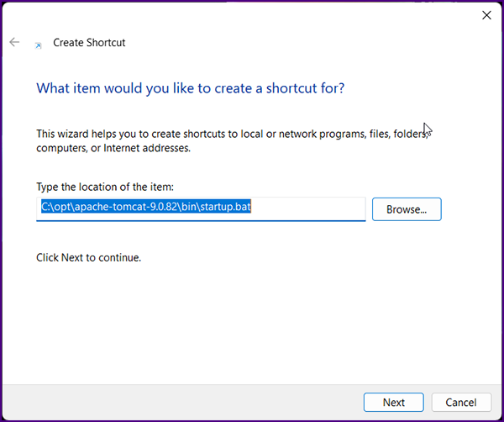Click the shortcut icon beside Create Shortcut
The height and width of the screenshot is (422, 504).
[39, 45]
